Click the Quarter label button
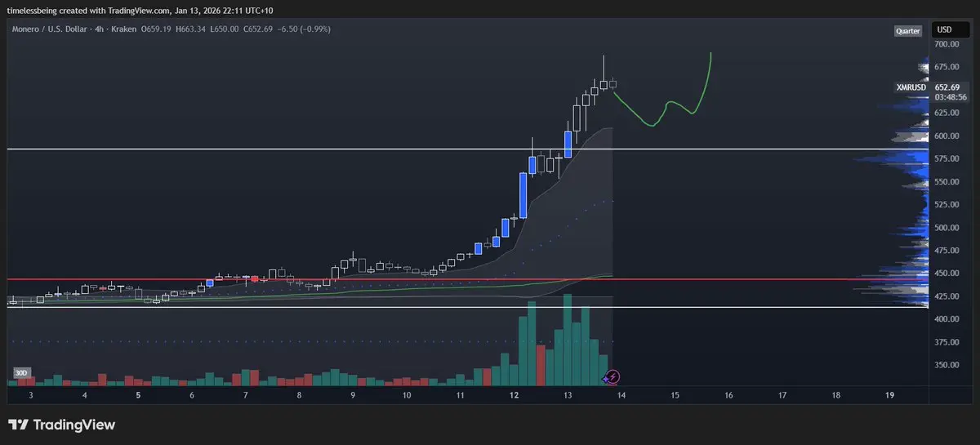This screenshot has height=445, width=980. (x=908, y=31)
